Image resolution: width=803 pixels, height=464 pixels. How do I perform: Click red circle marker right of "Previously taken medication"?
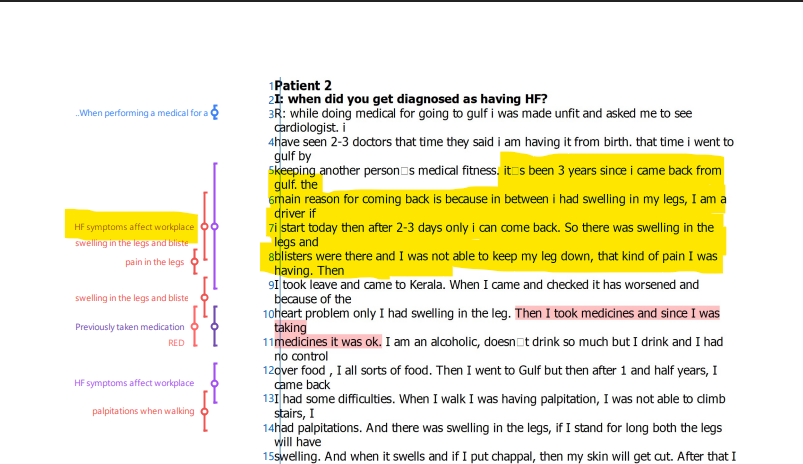196,327
